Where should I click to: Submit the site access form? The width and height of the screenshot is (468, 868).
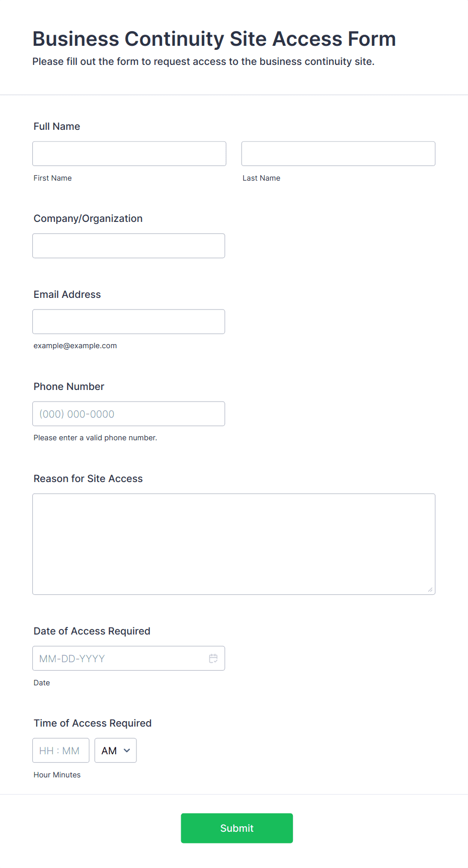237,828
